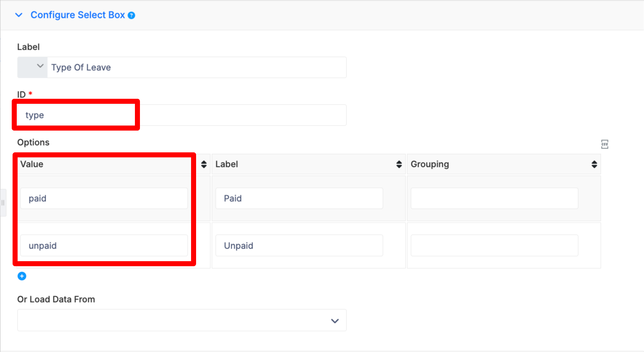Open the Or Load Data From dropdown
Screen dimensions: 644x352
[182, 321]
